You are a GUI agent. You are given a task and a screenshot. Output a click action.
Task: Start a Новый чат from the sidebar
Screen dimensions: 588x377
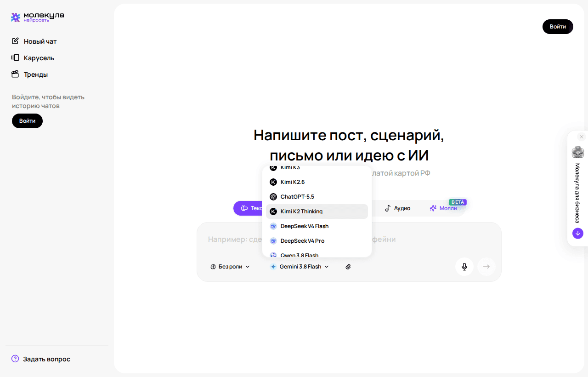[34, 41]
